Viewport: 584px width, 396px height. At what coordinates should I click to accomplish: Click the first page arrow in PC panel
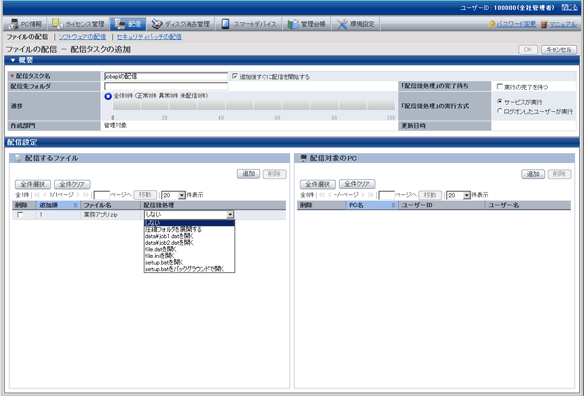coord(322,195)
